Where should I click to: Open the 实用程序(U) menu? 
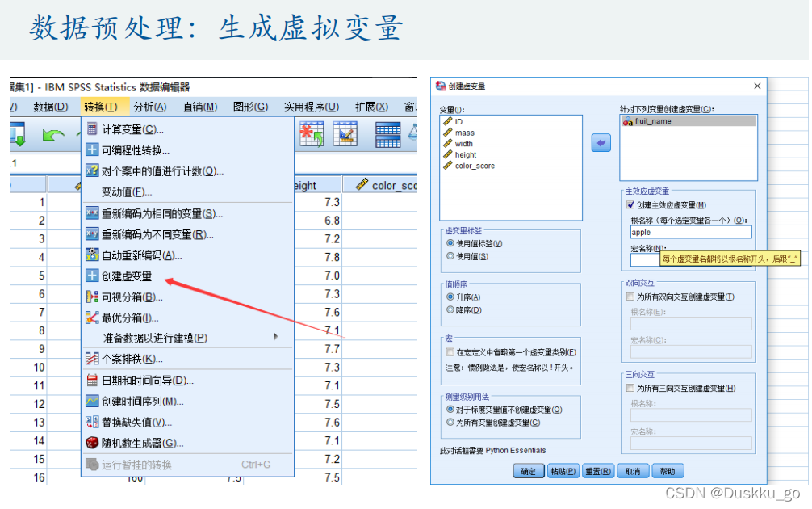312,107
